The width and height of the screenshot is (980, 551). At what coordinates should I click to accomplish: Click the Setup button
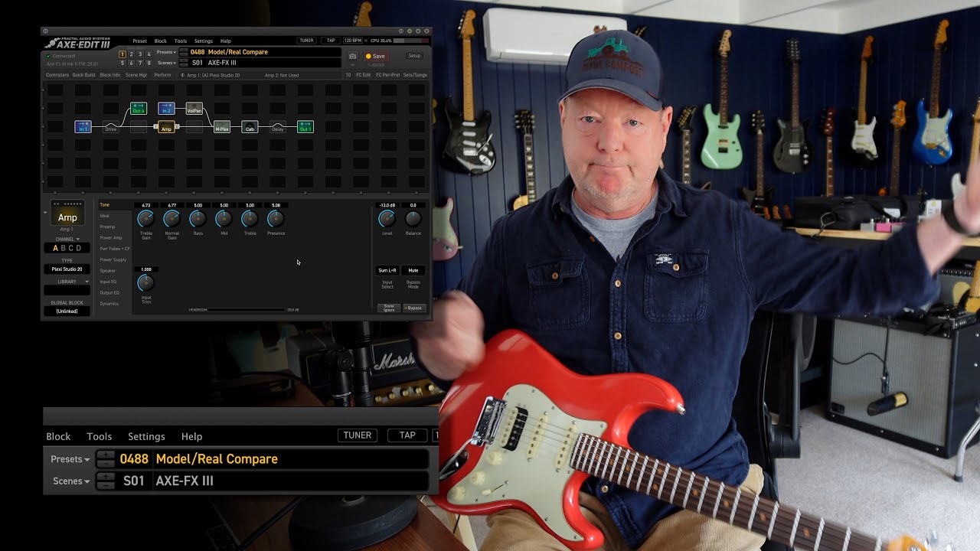[414, 56]
